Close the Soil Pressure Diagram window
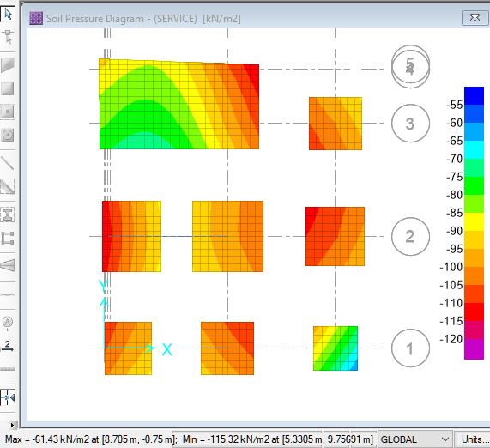Viewport: 490px width, 448px height. tap(475, 18)
